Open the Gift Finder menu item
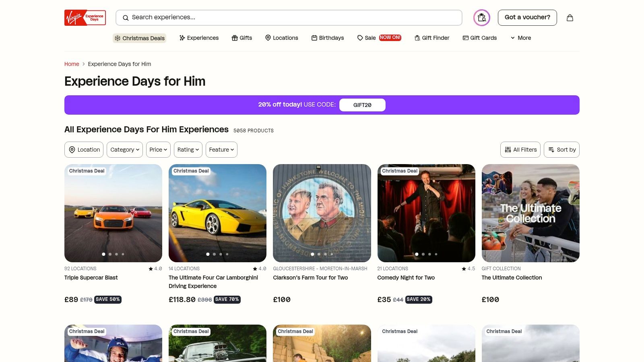Screen dimensions: 644x362 (x=432, y=38)
